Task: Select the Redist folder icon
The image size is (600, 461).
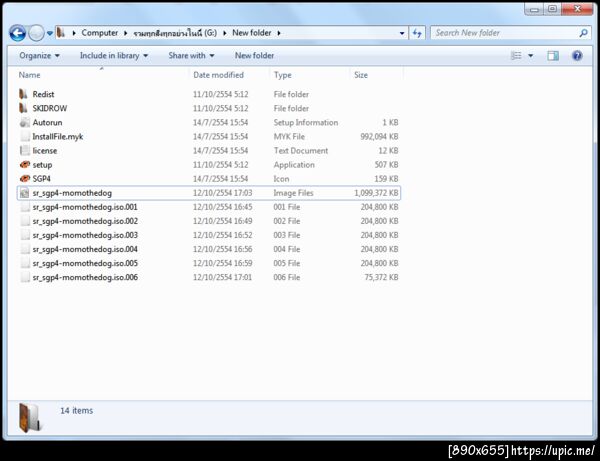Action: coord(24,94)
